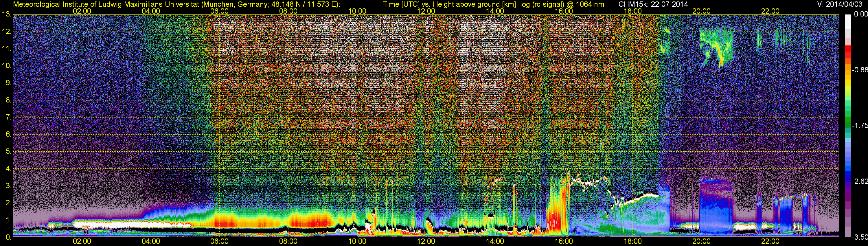Click the '13.' height axis label
The width and height of the screenshot is (868, 246).
point(7,14)
